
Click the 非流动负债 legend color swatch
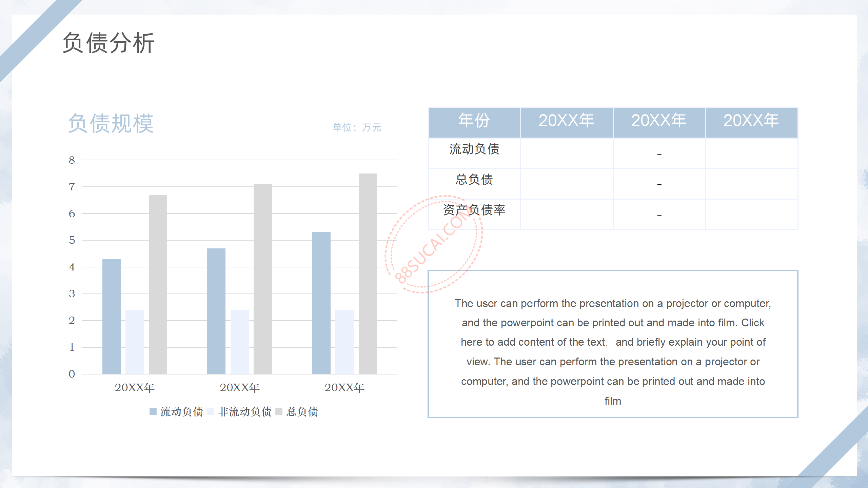(x=211, y=411)
